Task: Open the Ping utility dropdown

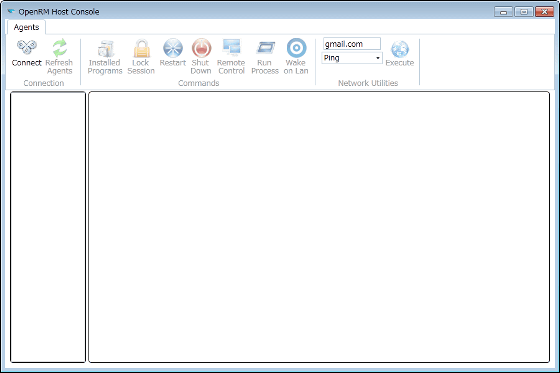Action: pyautogui.click(x=352, y=58)
